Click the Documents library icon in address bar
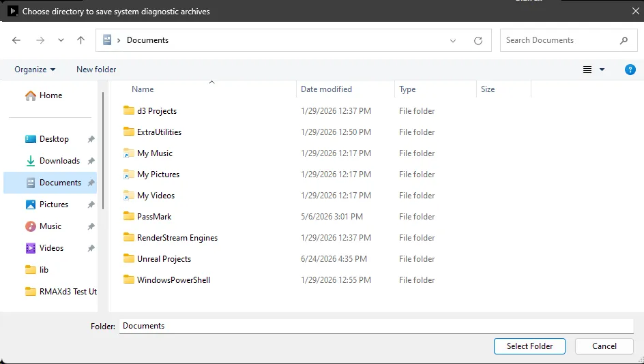Screen dimensions: 644x364 point(107,40)
